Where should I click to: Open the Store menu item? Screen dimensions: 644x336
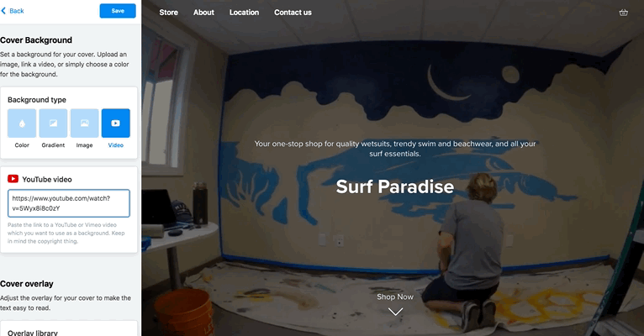coord(169,13)
